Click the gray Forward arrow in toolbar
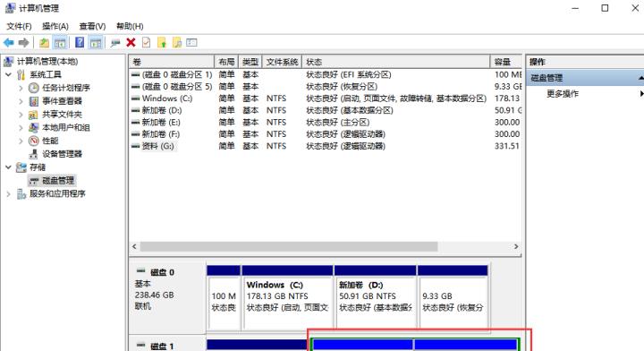644x351 pixels. pos(24,42)
